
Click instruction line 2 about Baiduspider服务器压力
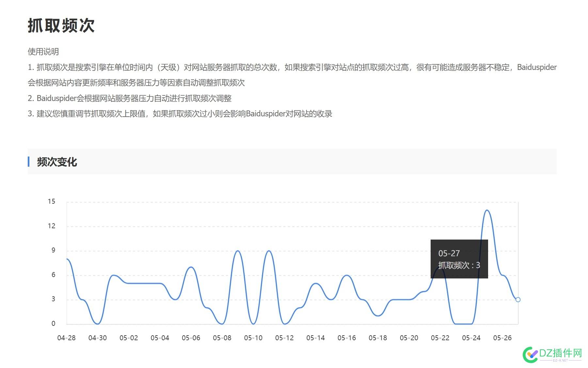(130, 98)
